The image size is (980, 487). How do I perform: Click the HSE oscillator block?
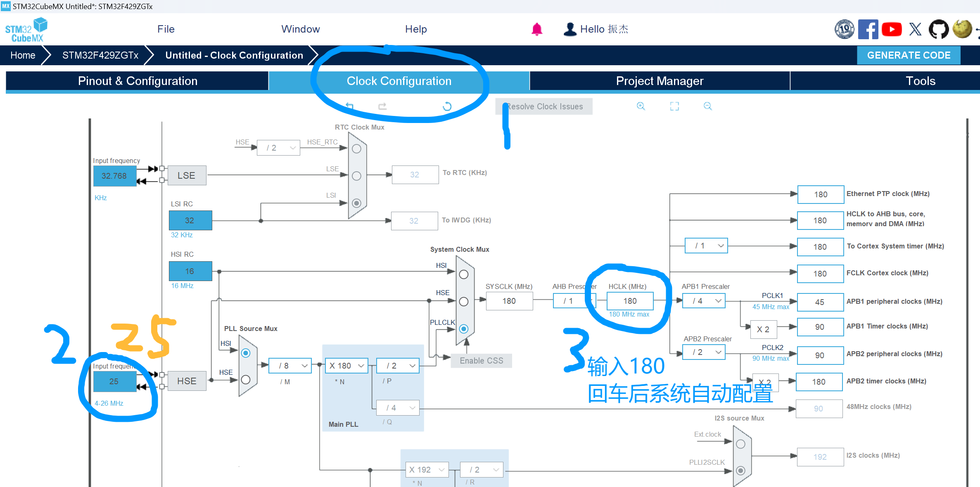point(187,381)
